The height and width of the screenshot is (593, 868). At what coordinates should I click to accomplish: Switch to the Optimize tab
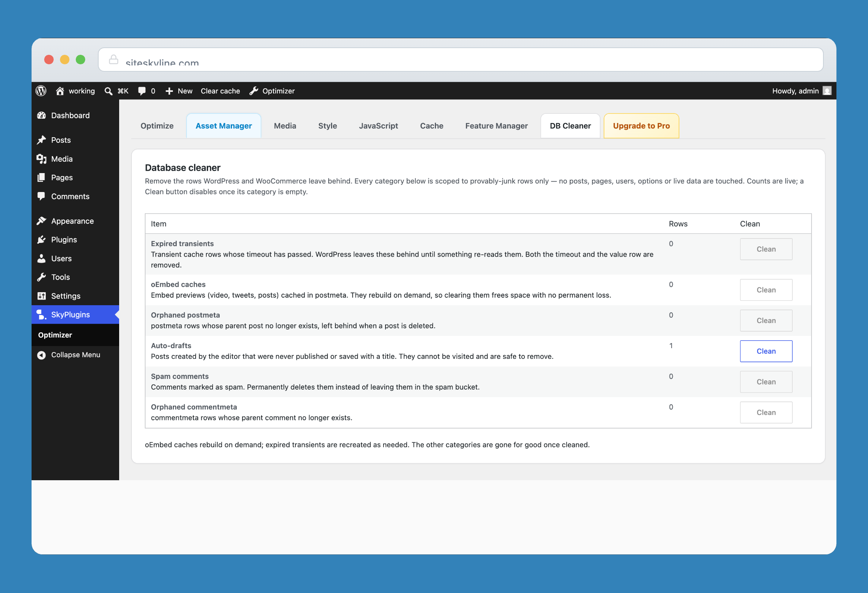coord(157,126)
